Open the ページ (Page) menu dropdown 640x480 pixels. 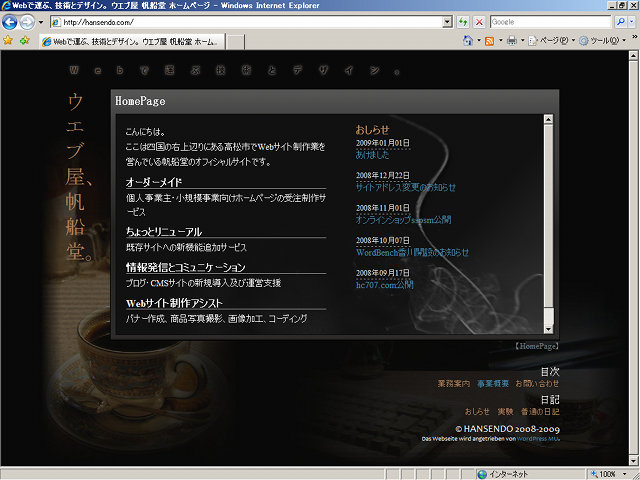tap(553, 41)
